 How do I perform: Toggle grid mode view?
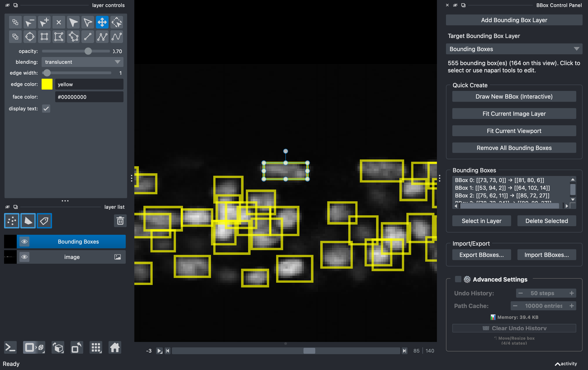[x=96, y=347]
